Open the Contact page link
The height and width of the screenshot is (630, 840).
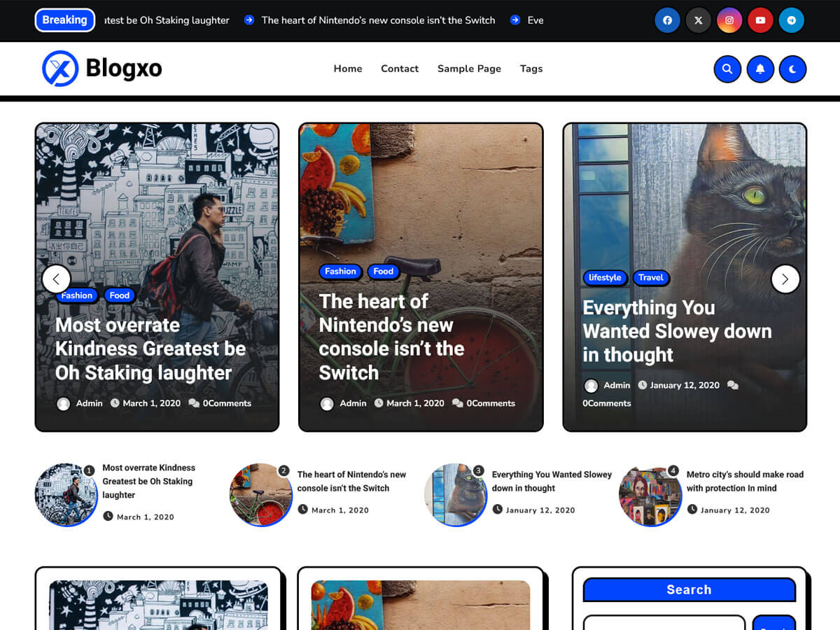pos(400,69)
